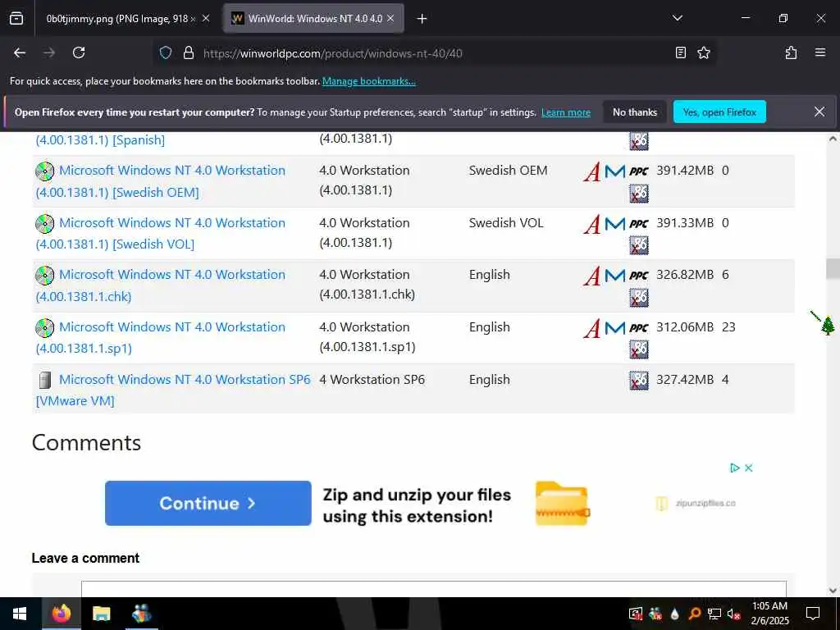Open Windows NT 4.0 Workstation Swedish VOL link
Screen dimensions: 840x630
161,234
